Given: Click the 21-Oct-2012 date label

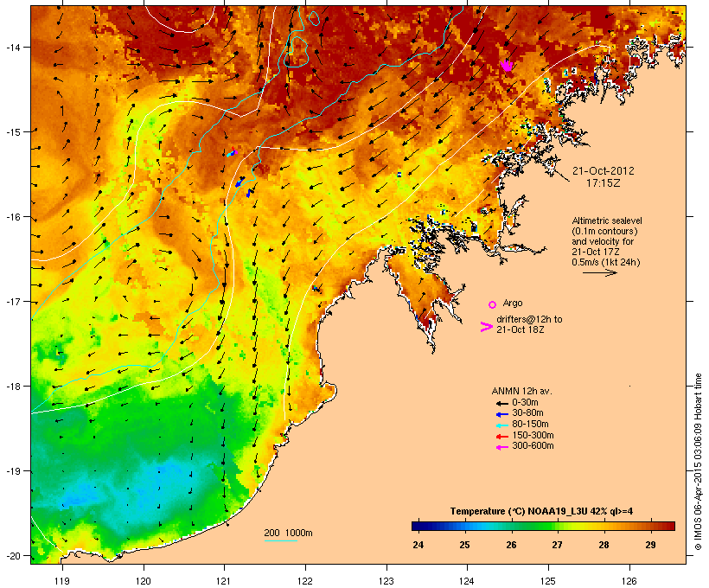Looking at the screenshot, I should tap(604, 171).
